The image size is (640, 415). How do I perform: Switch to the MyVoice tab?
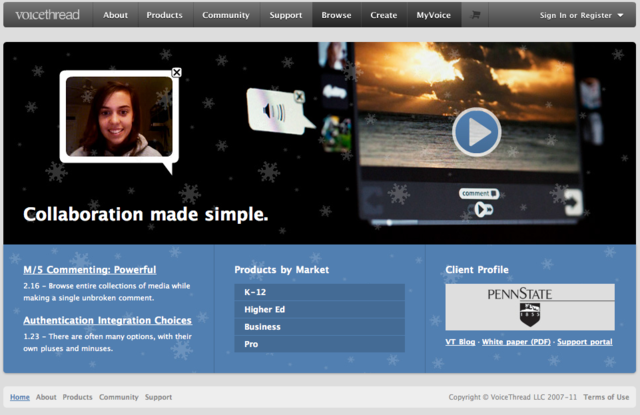pos(433,15)
